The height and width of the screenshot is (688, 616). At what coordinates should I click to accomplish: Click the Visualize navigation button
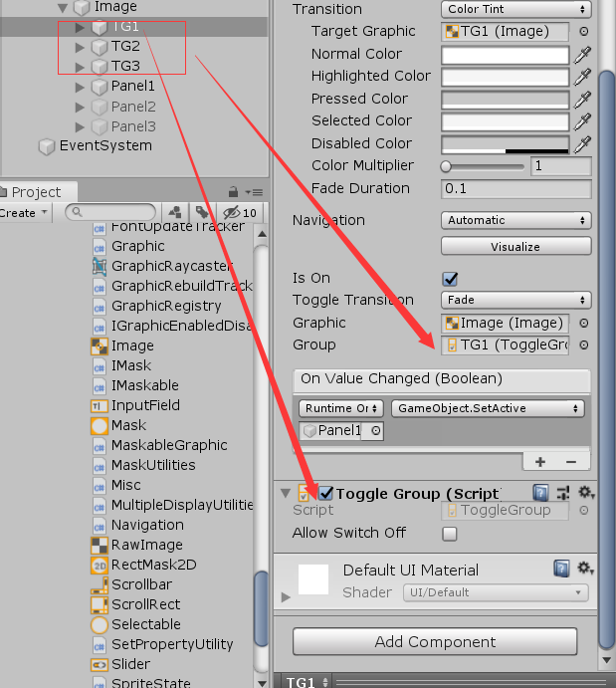click(x=516, y=247)
